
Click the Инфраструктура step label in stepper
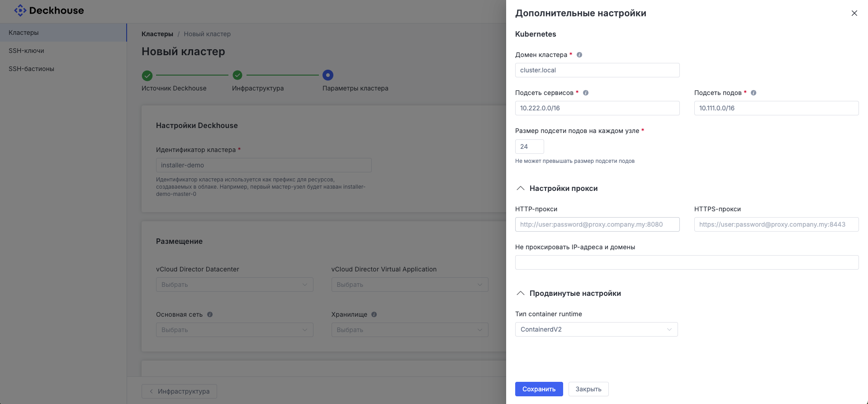point(258,88)
